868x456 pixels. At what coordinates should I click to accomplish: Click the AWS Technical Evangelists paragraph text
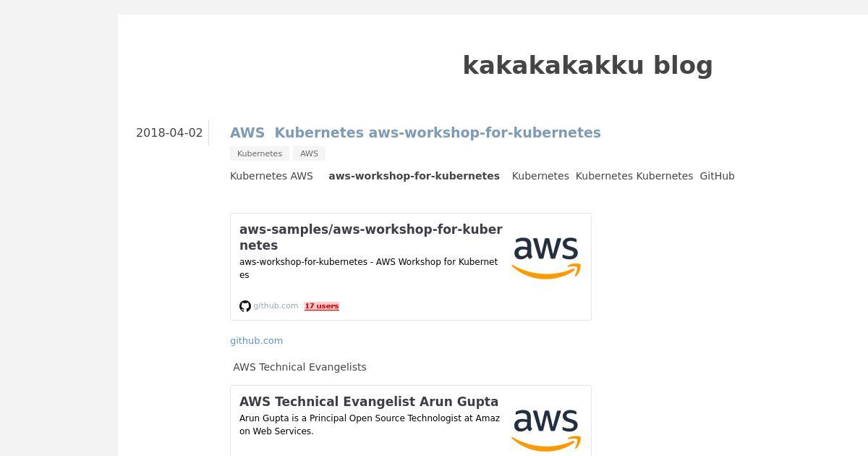299,367
